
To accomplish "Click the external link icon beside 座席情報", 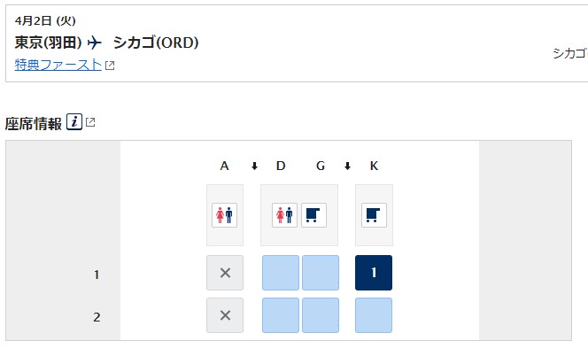I will 90,122.
